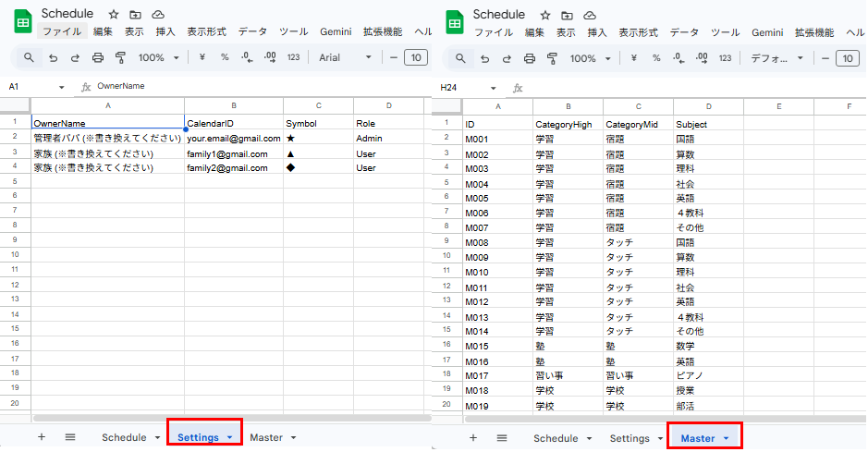
Task: Click the horizontal scrollbar in the Settings window
Action: point(231,418)
